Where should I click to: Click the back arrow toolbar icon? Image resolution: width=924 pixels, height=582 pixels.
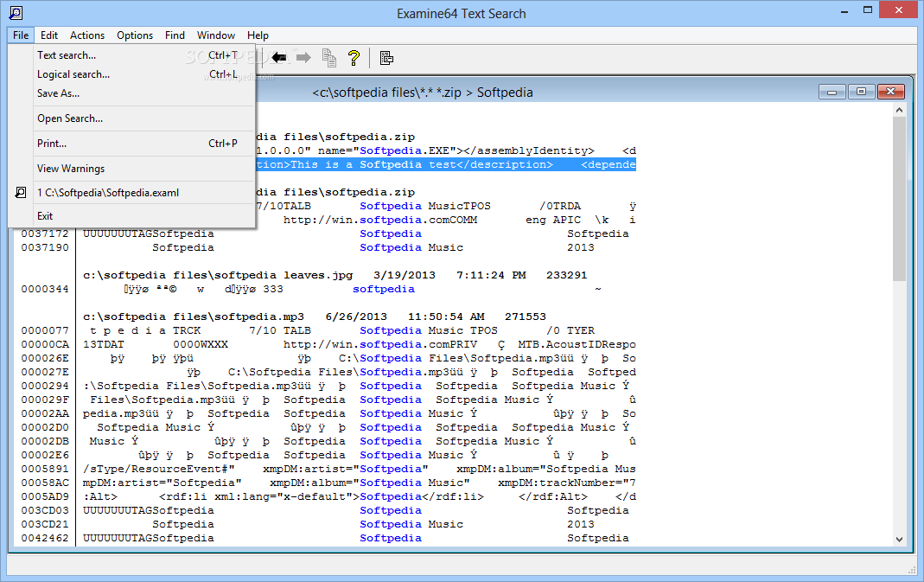coord(278,58)
